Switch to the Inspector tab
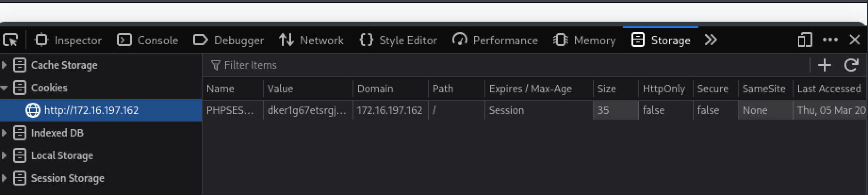 pyautogui.click(x=68, y=41)
